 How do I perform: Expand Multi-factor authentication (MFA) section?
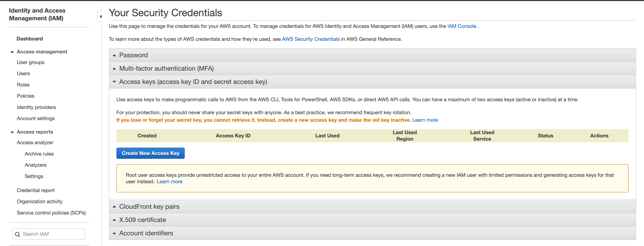tap(166, 68)
